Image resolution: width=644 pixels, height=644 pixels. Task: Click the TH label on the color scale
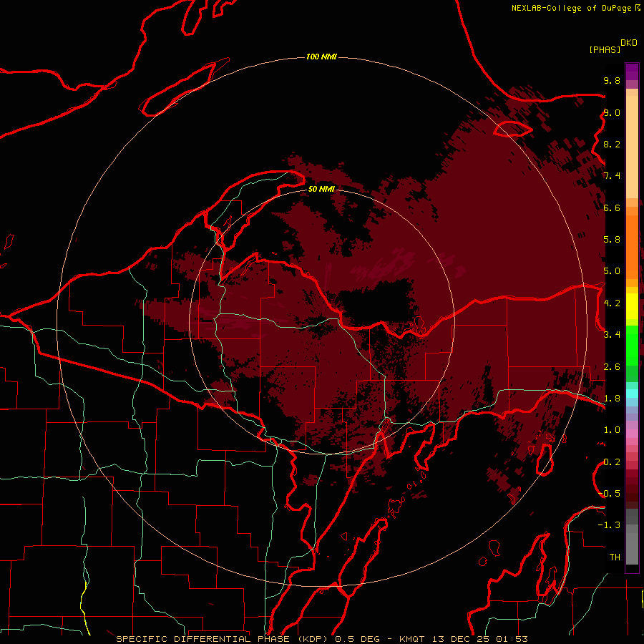pyautogui.click(x=615, y=557)
